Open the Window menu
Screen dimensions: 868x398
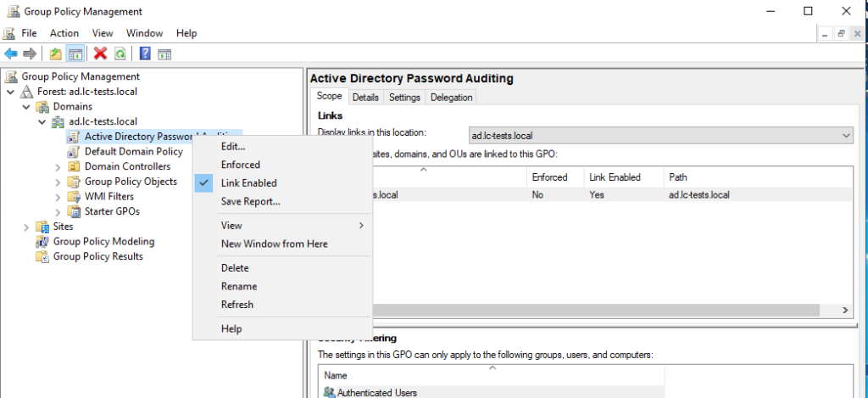[x=144, y=33]
